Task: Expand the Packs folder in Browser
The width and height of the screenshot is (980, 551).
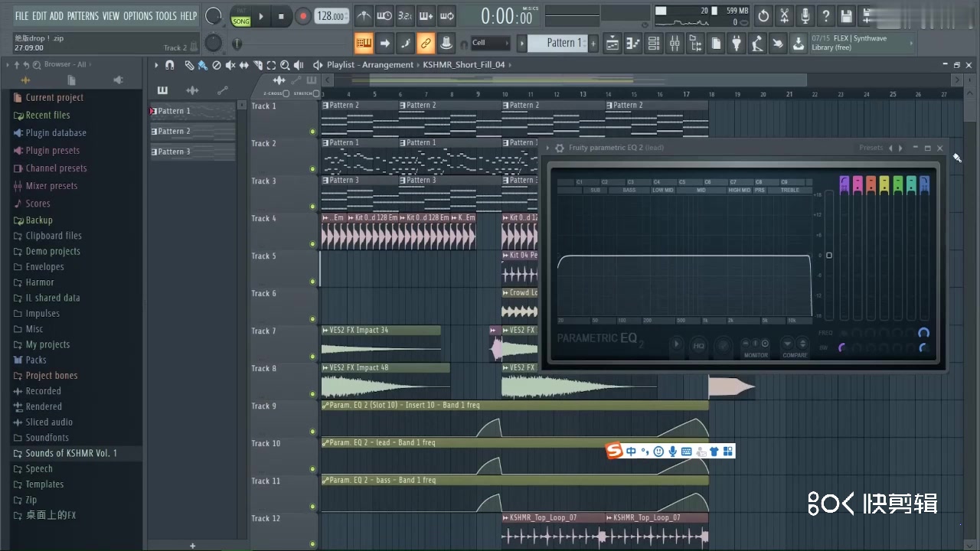Action: click(x=36, y=360)
